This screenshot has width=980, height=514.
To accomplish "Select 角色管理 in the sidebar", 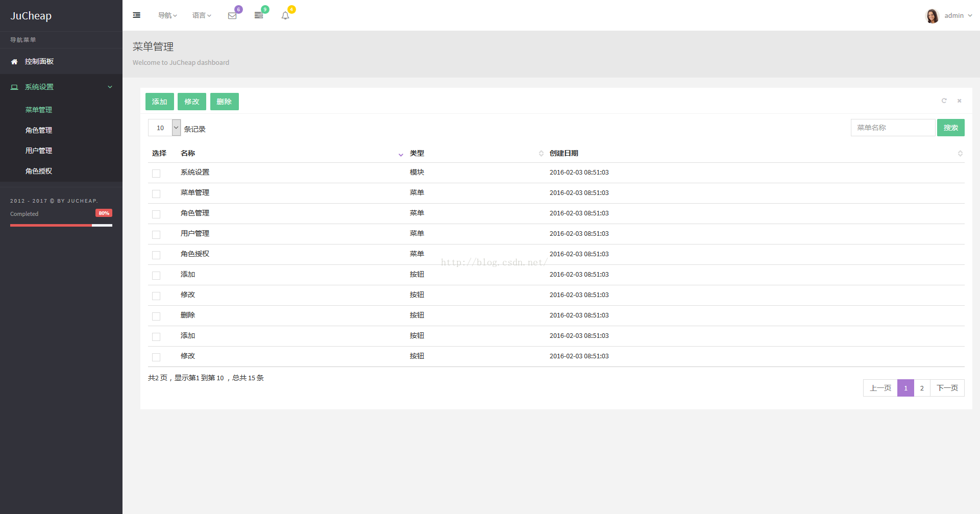I will pos(39,130).
